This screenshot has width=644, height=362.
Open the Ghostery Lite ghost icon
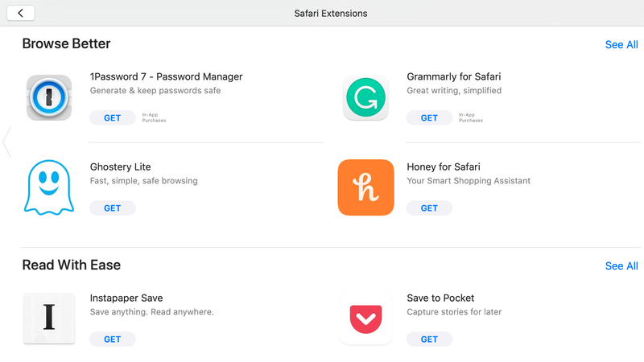point(49,187)
